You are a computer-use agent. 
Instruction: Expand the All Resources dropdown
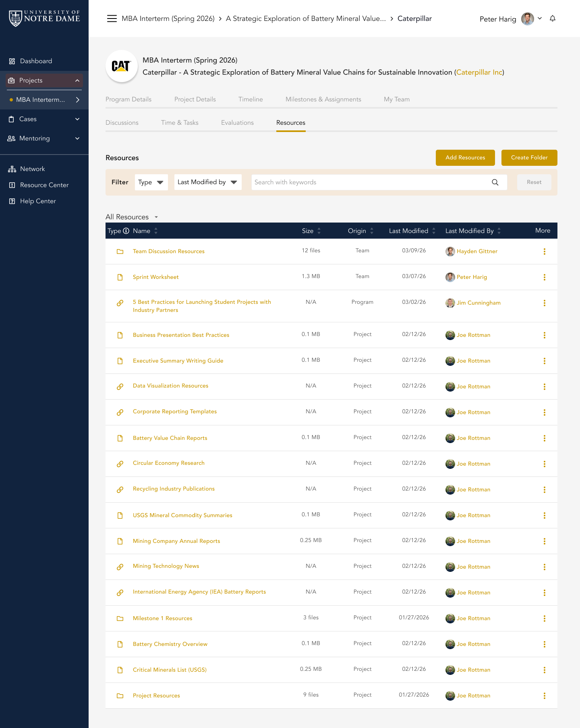156,217
